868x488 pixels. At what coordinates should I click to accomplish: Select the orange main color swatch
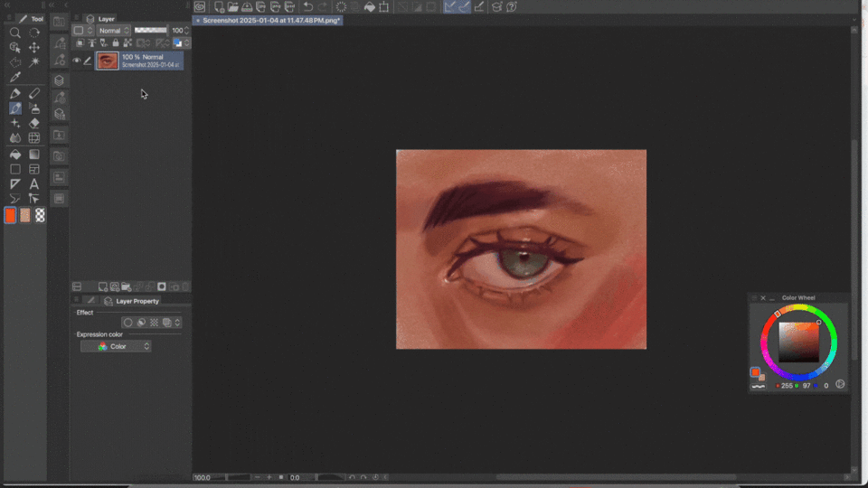tap(11, 215)
